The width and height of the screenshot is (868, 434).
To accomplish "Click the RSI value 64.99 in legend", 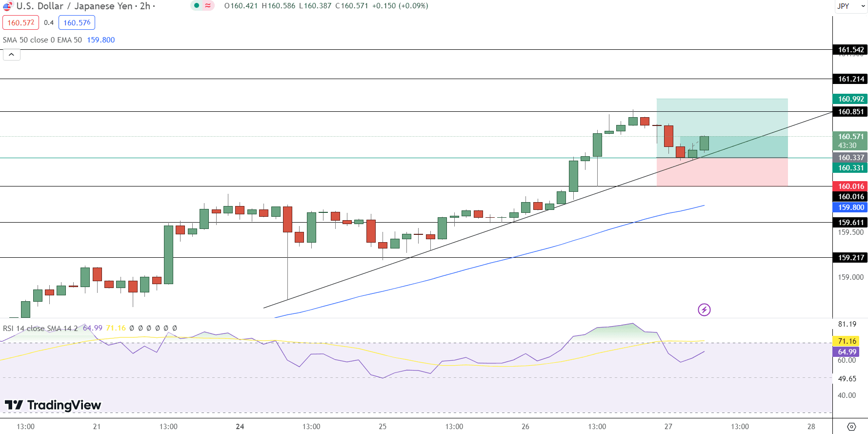I will (93, 328).
